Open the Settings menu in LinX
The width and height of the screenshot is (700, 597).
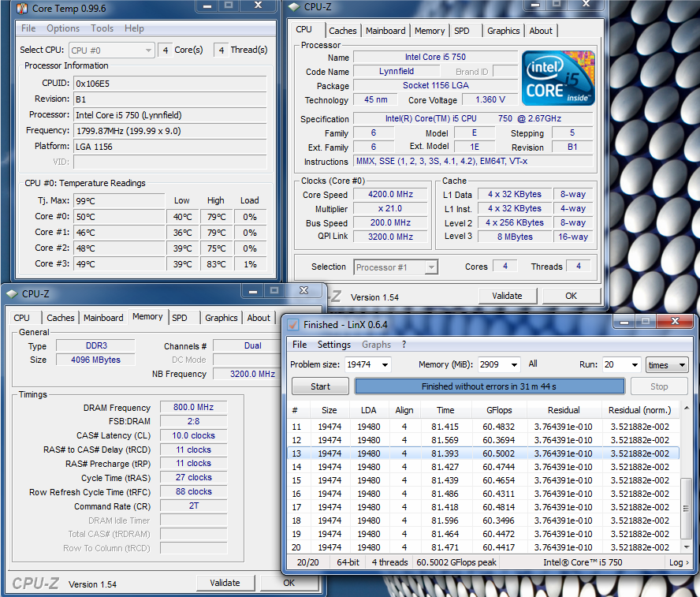334,345
